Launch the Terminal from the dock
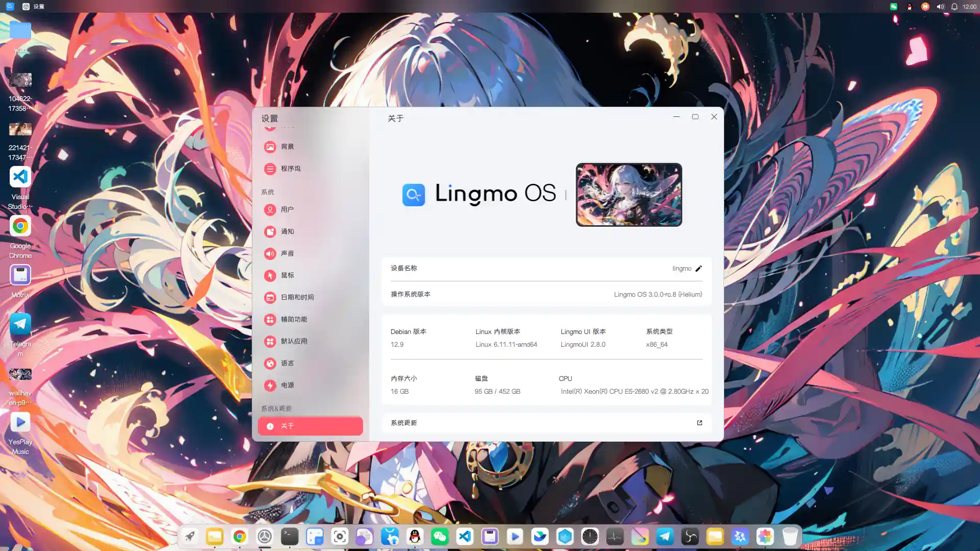980x551 pixels. pyautogui.click(x=290, y=536)
